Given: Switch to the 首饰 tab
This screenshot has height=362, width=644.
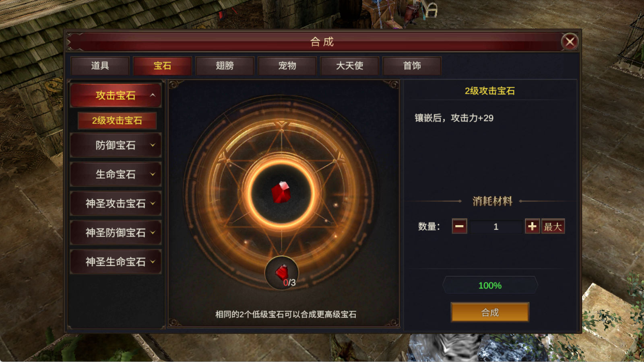Looking at the screenshot, I should click(x=412, y=66).
